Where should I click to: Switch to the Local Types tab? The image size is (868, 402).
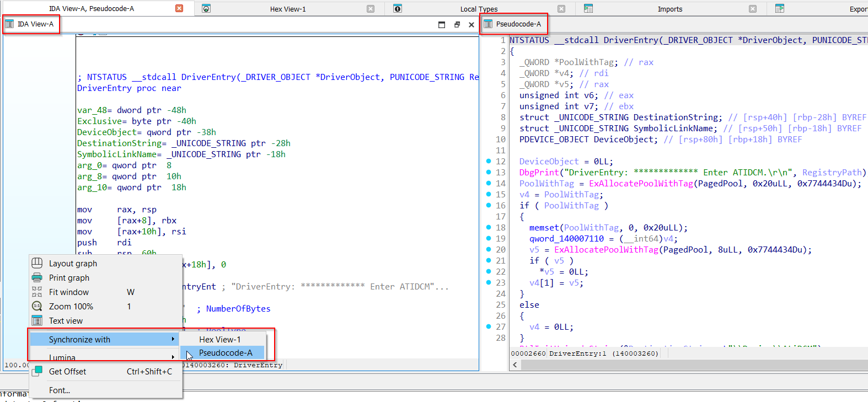pyautogui.click(x=478, y=9)
